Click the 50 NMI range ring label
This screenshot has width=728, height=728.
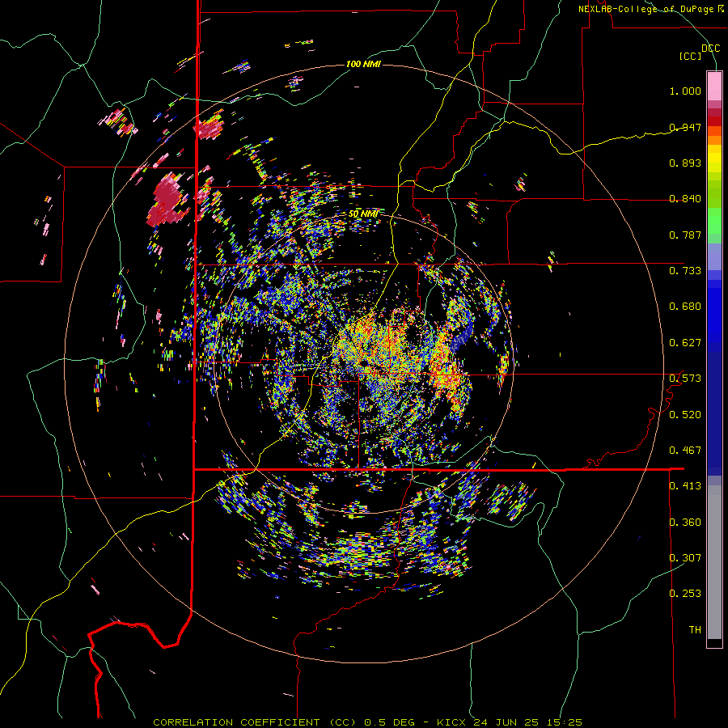click(x=363, y=214)
